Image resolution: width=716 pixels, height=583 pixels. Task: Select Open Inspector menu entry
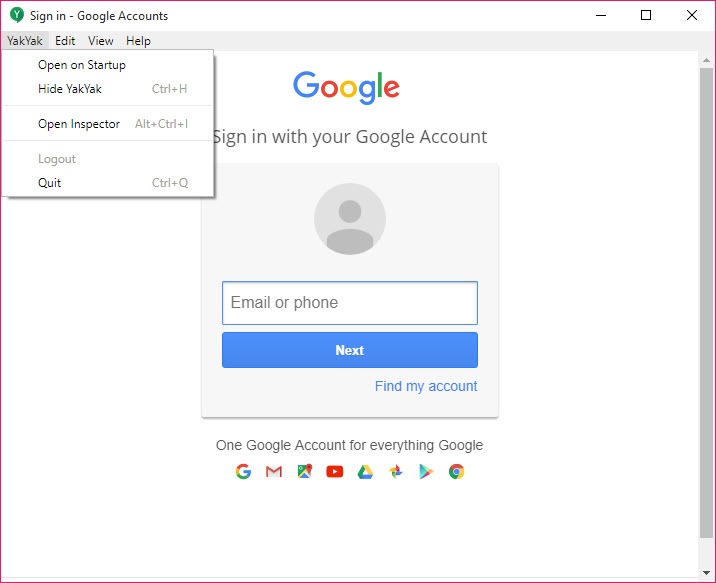(x=108, y=124)
